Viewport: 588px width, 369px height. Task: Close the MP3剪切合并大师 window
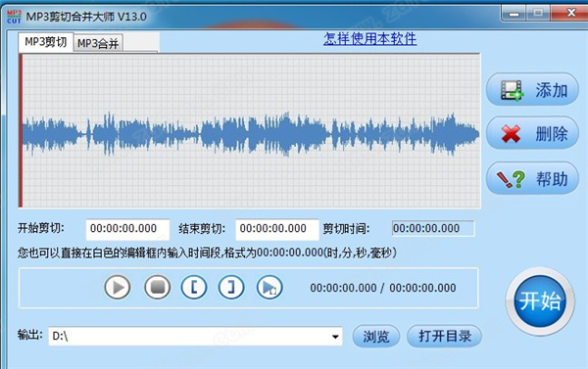pyautogui.click(x=570, y=13)
